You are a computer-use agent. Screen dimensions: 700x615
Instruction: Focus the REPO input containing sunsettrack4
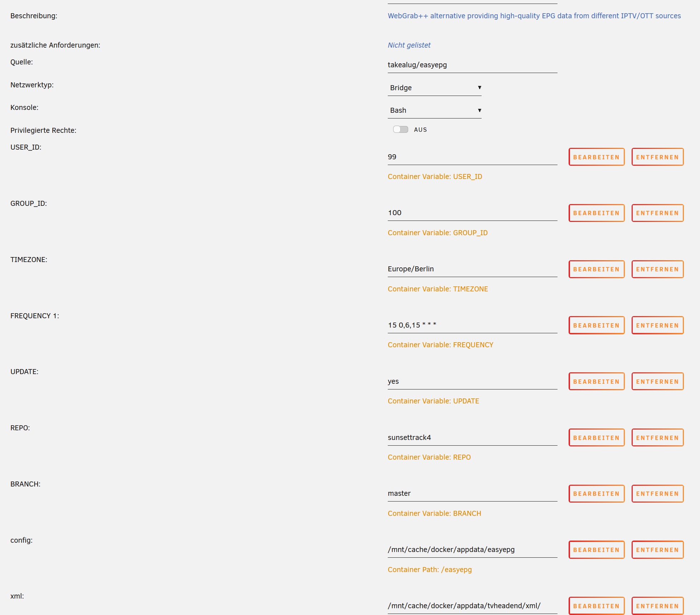[x=472, y=437]
